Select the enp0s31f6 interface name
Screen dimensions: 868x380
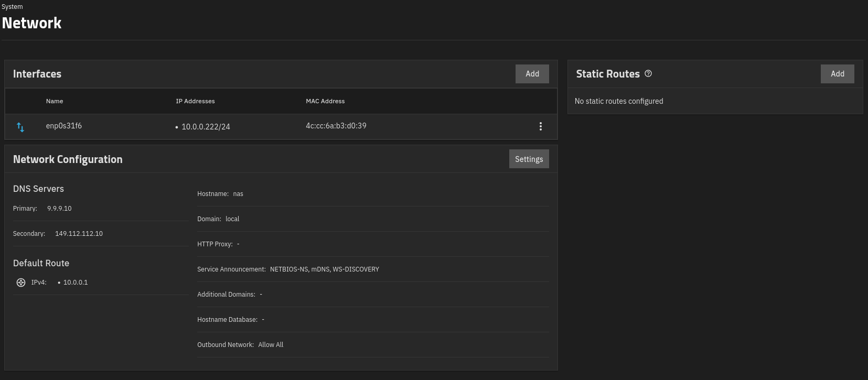point(64,126)
